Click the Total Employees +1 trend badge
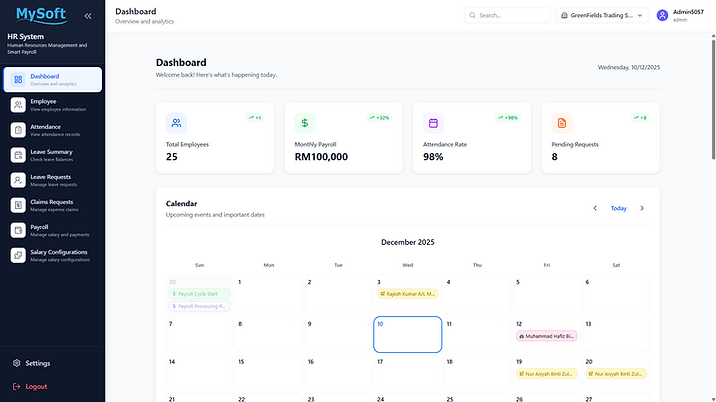The height and width of the screenshot is (402, 716). [255, 118]
